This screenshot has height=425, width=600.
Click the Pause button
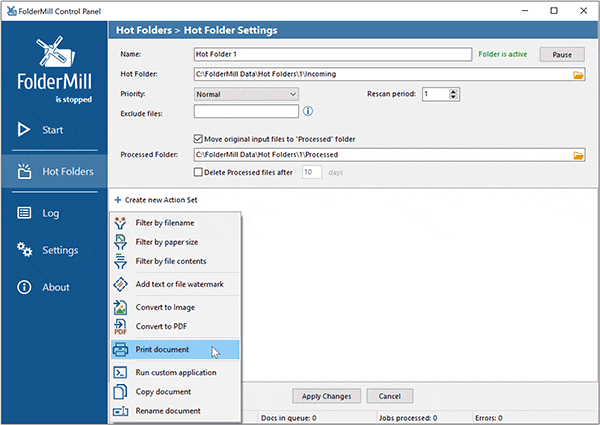pos(562,54)
